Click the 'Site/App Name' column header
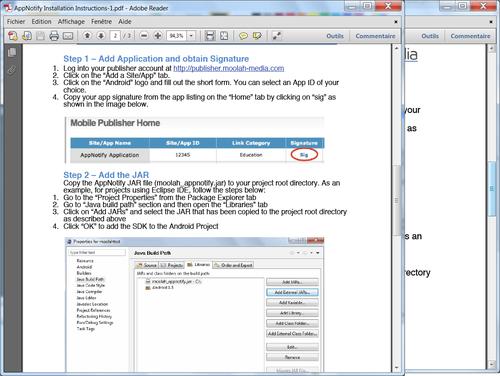The width and height of the screenshot is (500, 376). click(x=110, y=143)
